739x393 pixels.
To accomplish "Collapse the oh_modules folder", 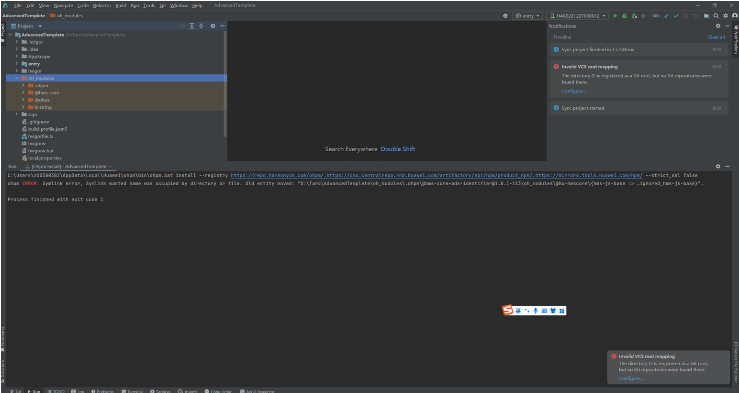I will pos(17,78).
